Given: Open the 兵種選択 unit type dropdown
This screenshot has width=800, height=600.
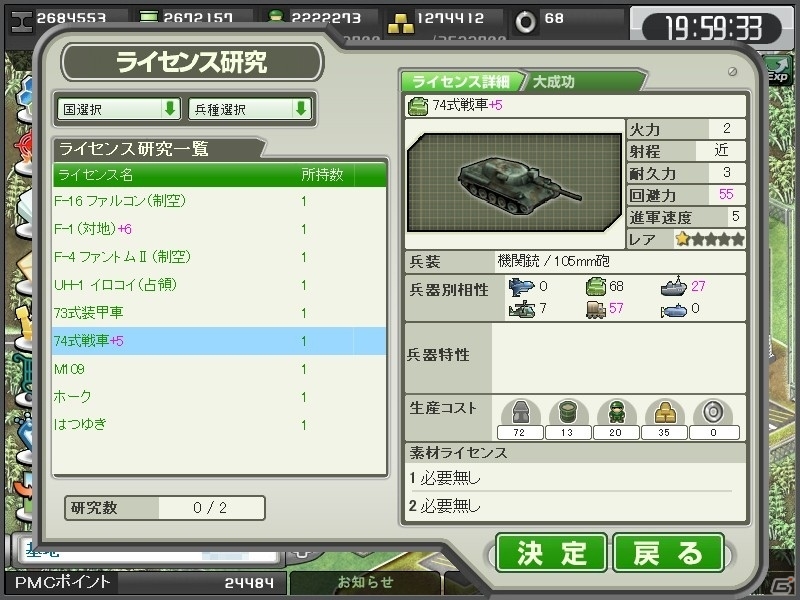Looking at the screenshot, I should pos(250,109).
